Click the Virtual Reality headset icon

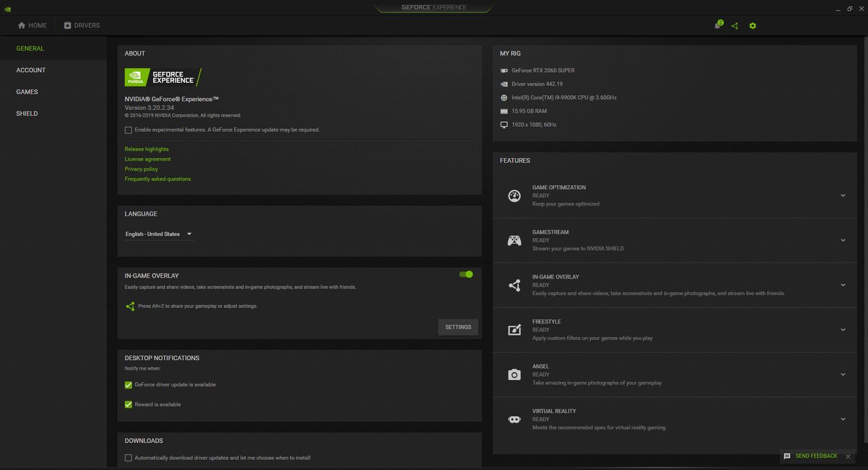[x=514, y=419]
